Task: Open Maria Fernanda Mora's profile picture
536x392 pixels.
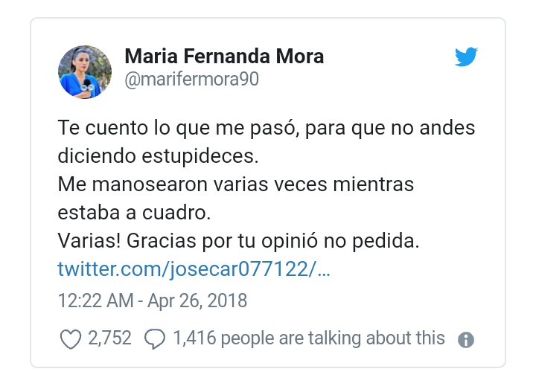Action: (85, 72)
